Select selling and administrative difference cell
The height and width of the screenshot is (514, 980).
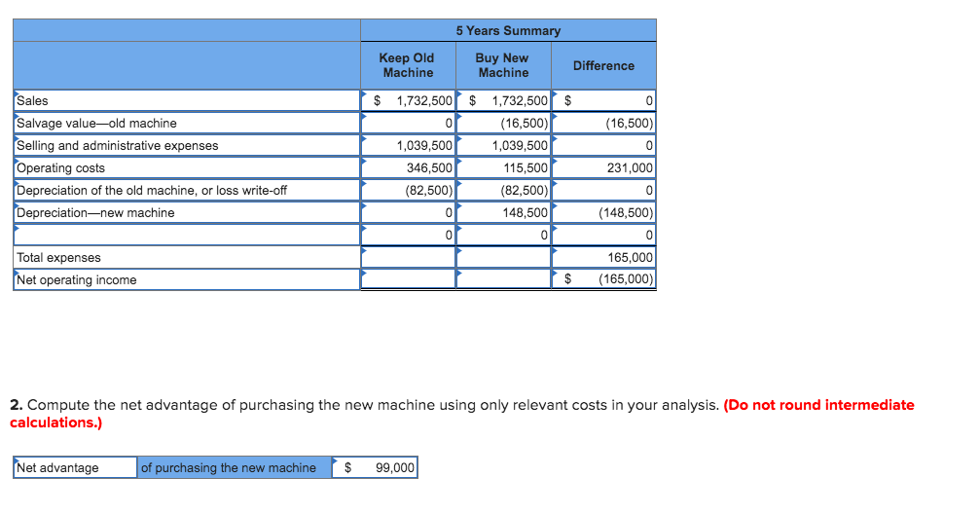click(603, 146)
